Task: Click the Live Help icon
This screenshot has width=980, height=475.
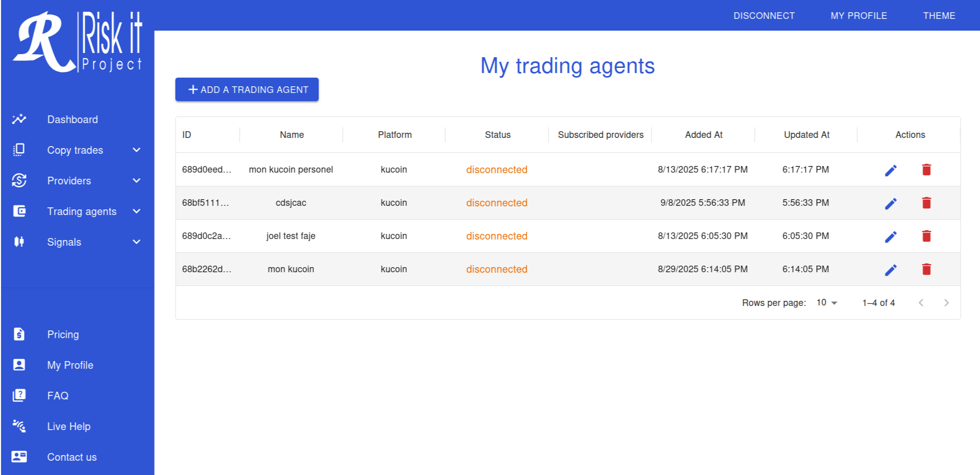Action: point(19,426)
